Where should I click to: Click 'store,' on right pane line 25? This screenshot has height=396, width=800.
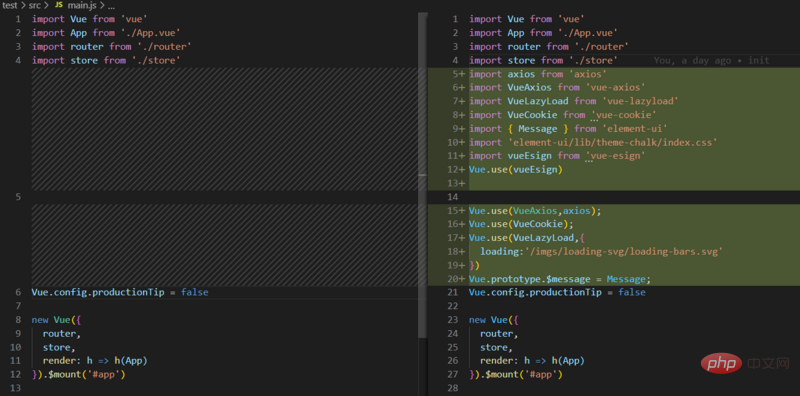click(496, 348)
